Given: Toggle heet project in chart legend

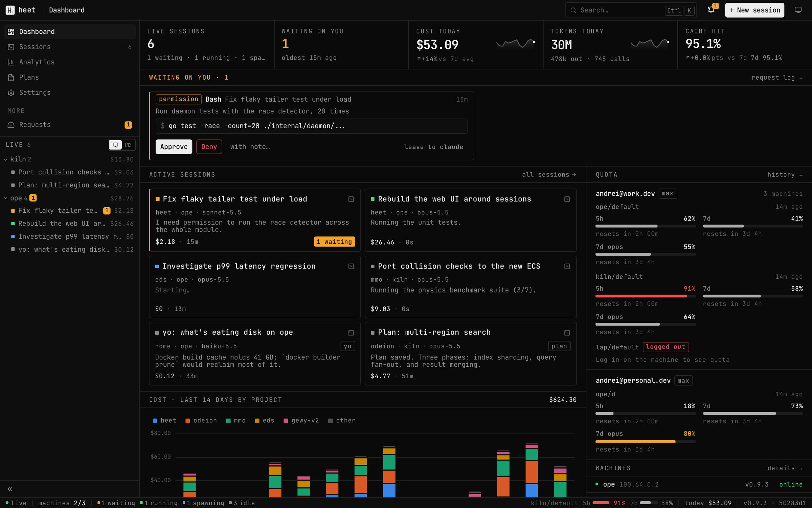Looking at the screenshot, I should tap(164, 421).
